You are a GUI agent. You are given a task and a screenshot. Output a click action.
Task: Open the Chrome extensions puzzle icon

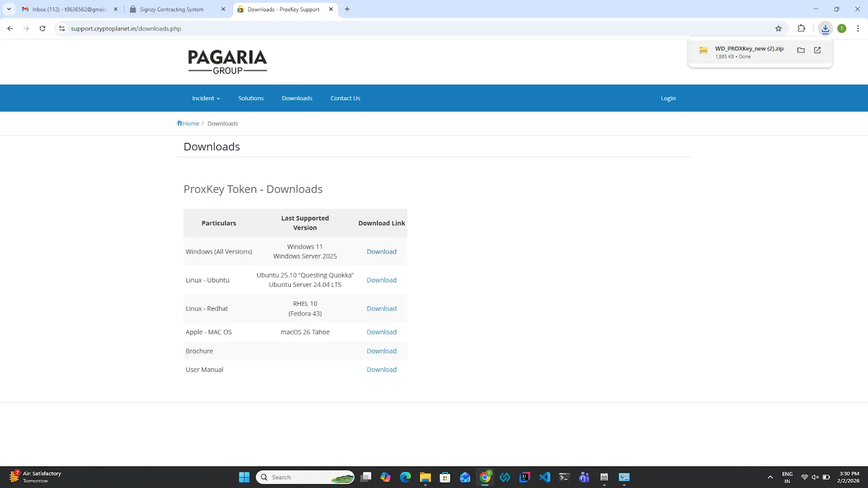coord(801,29)
